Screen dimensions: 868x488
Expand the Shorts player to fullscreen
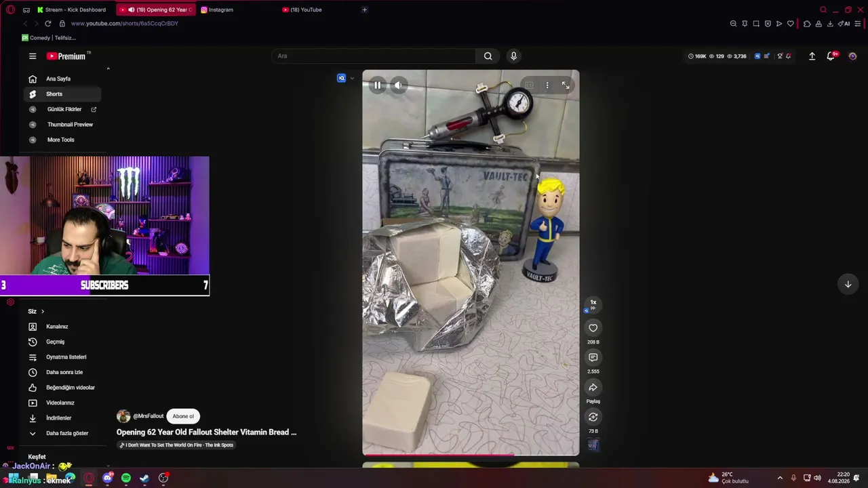tap(566, 85)
